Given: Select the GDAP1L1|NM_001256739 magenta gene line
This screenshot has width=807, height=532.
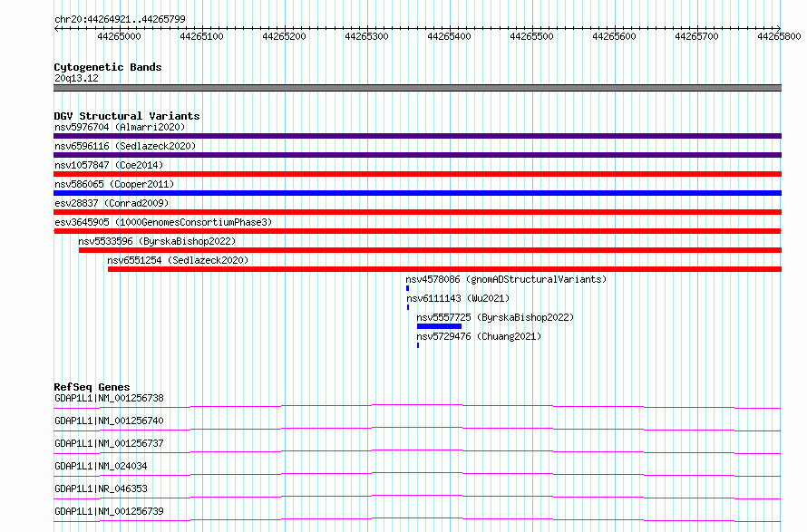Looking at the screenshot, I should click(x=417, y=519).
